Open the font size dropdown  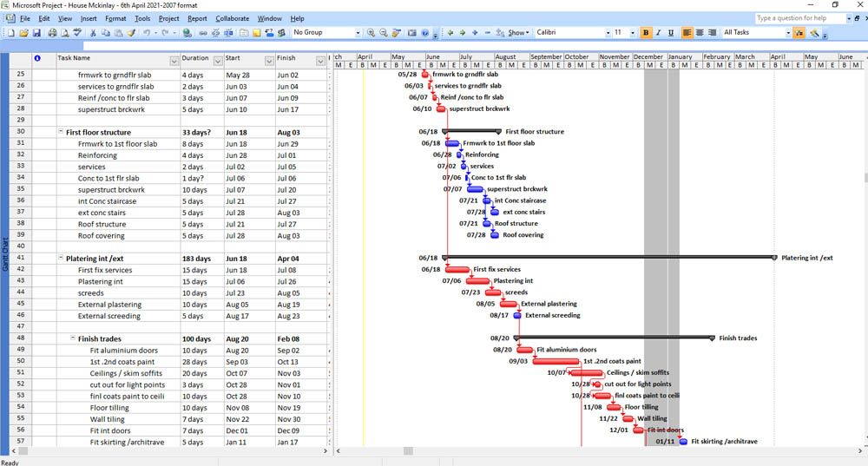coord(633,33)
